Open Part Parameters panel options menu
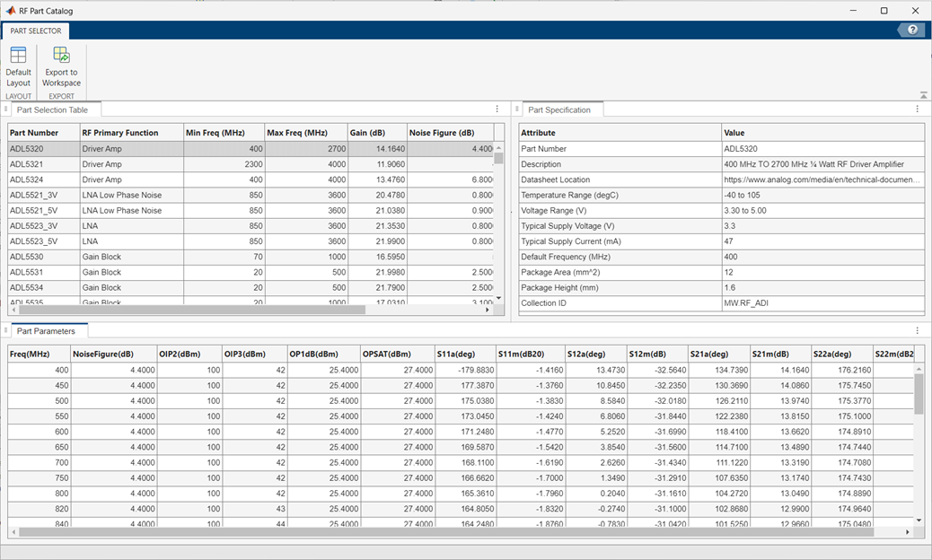Image resolution: width=932 pixels, height=560 pixels. [x=917, y=331]
